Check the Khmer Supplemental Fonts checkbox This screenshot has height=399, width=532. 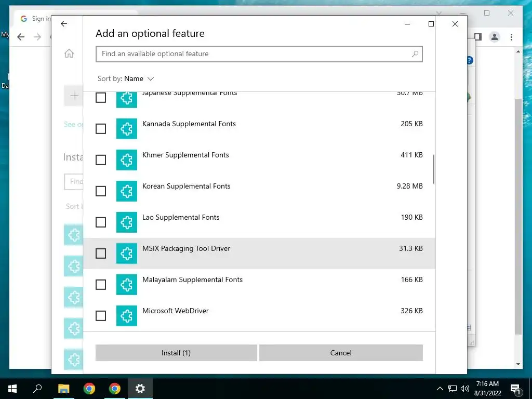[101, 160]
